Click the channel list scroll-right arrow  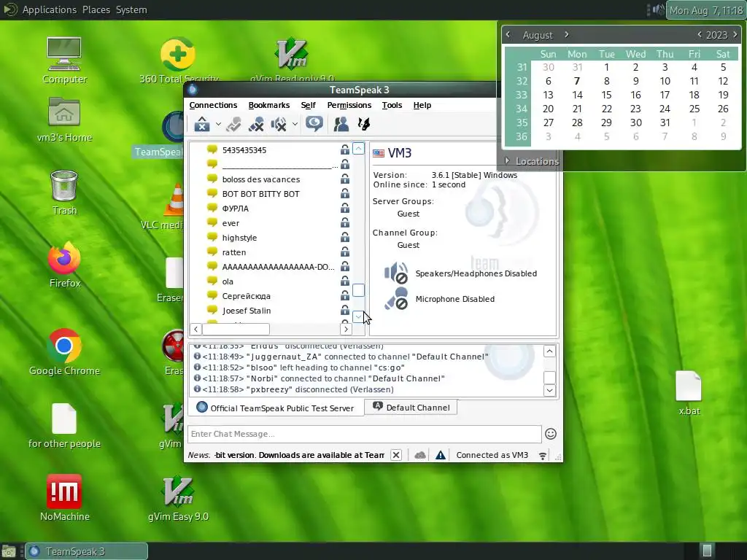click(x=346, y=329)
